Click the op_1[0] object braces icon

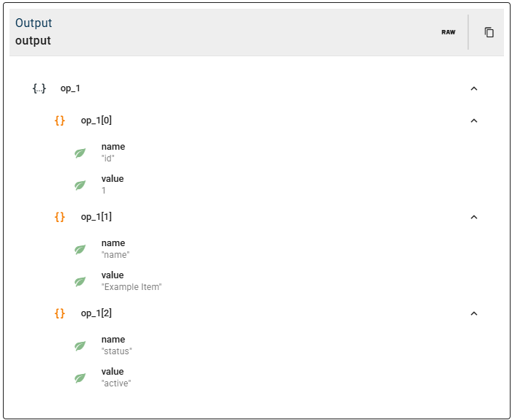coord(60,121)
